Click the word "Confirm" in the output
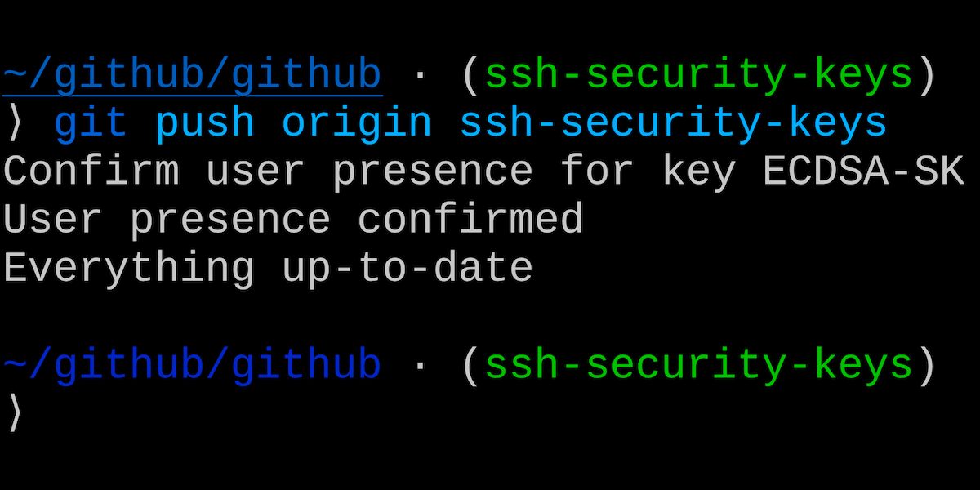This screenshot has width=980, height=490. pyautogui.click(x=91, y=172)
